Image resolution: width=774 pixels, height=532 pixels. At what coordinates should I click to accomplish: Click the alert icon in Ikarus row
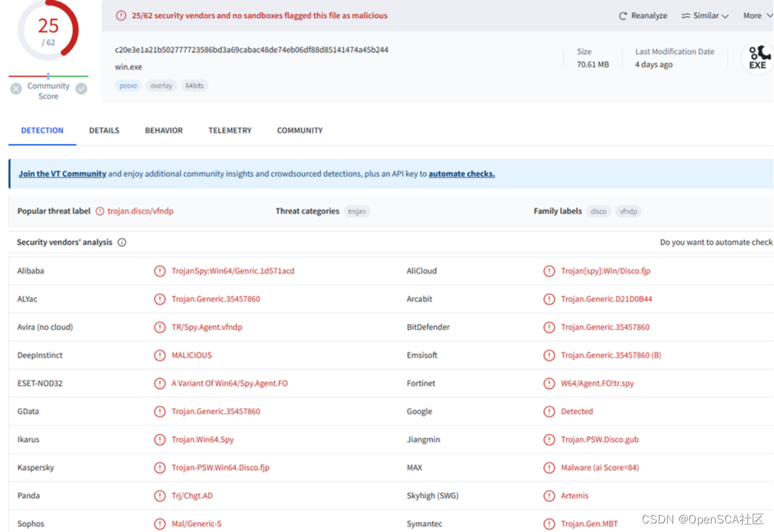pyautogui.click(x=159, y=440)
